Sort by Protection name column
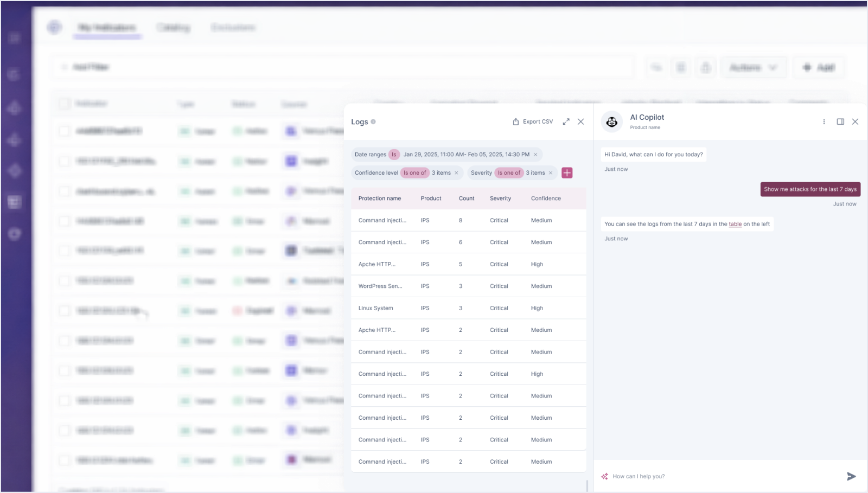Viewport: 868px width, 493px height. [380, 199]
